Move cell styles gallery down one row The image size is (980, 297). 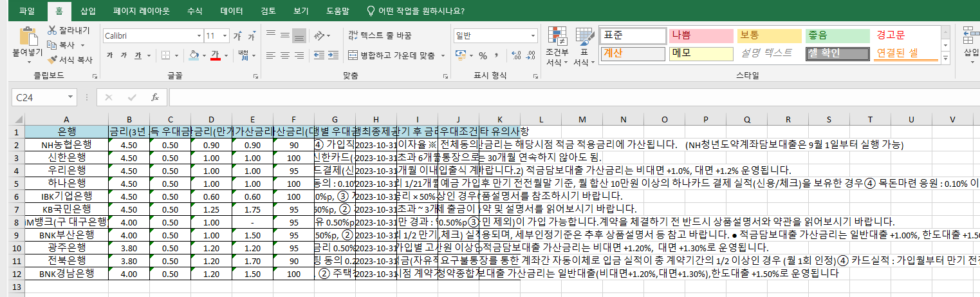coord(945,44)
